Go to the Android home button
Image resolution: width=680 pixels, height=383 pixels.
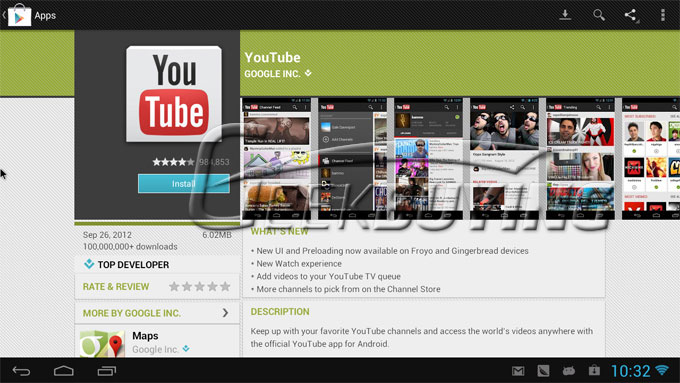point(64,371)
